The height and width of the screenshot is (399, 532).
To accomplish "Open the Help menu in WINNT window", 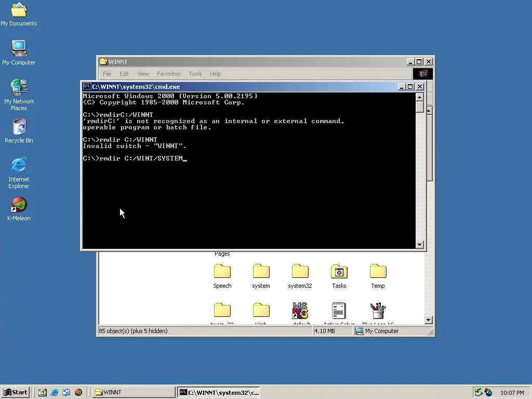I will pyautogui.click(x=215, y=74).
